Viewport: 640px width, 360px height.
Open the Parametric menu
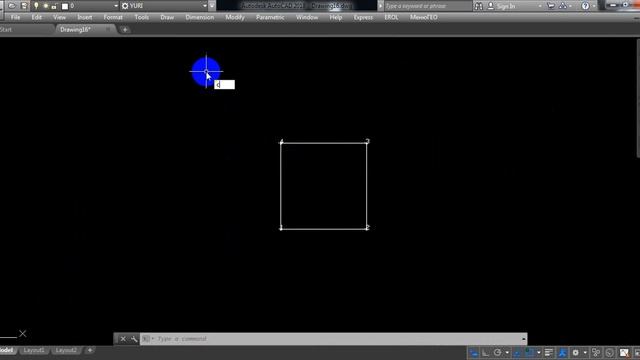tap(270, 18)
